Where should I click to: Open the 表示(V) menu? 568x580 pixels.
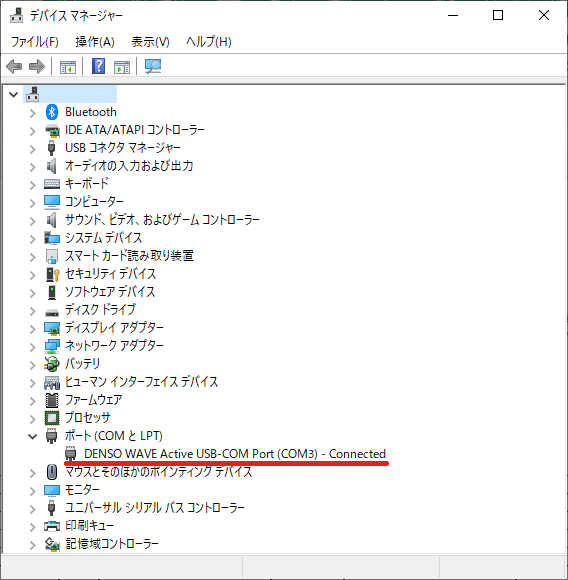click(x=150, y=42)
